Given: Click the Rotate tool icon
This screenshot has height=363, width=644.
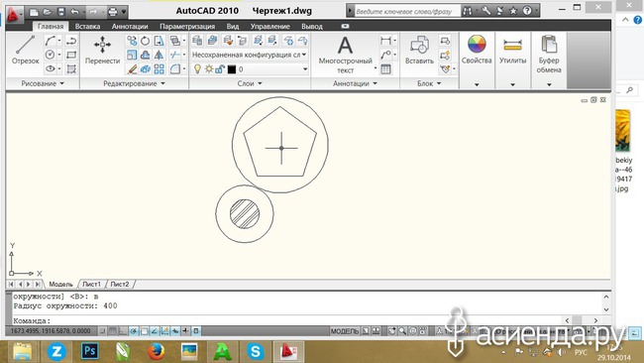Looking at the screenshot, I should tap(146, 41).
